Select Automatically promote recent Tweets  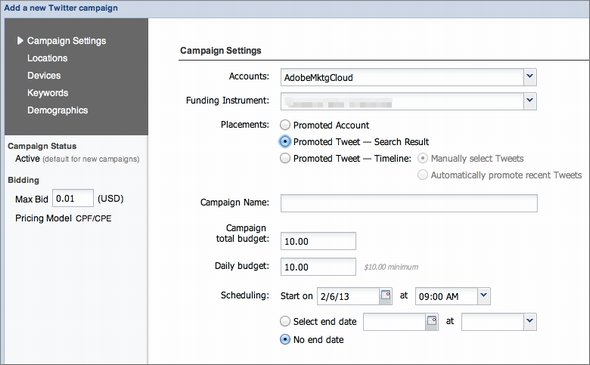[423, 175]
